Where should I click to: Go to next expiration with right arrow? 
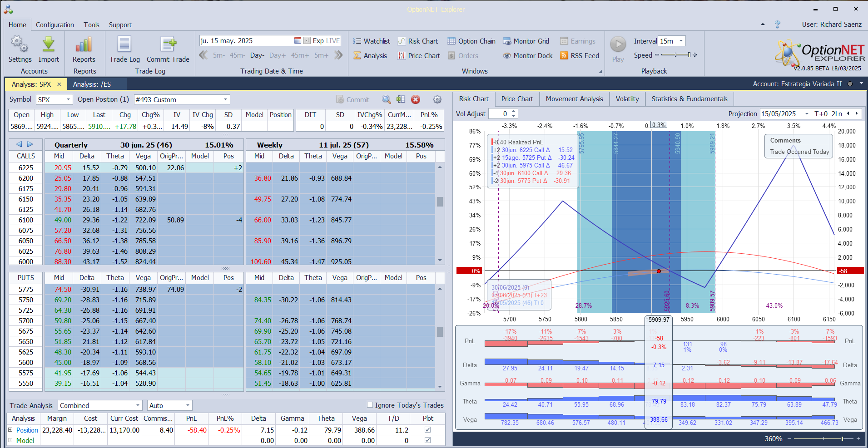click(30, 144)
